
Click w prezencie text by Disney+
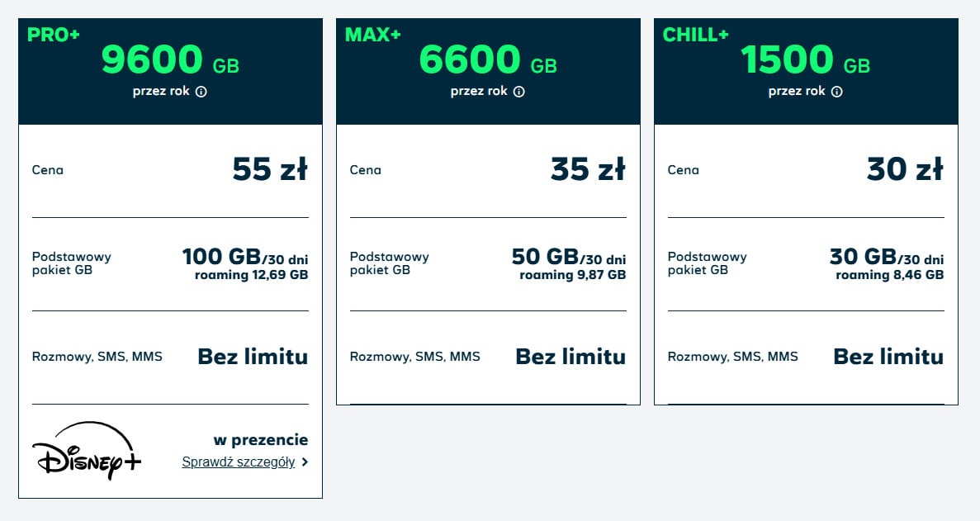point(261,440)
